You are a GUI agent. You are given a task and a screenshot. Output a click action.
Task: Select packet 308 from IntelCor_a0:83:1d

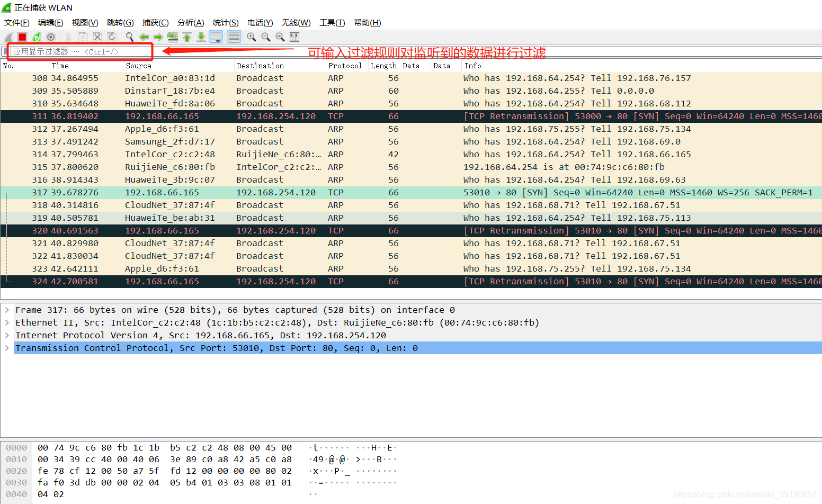click(x=411, y=78)
